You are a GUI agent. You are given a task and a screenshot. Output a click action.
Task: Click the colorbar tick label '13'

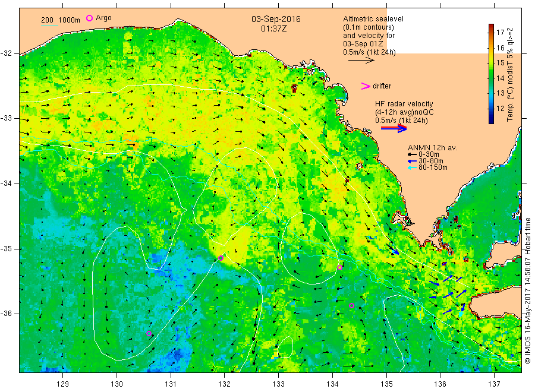500,93
